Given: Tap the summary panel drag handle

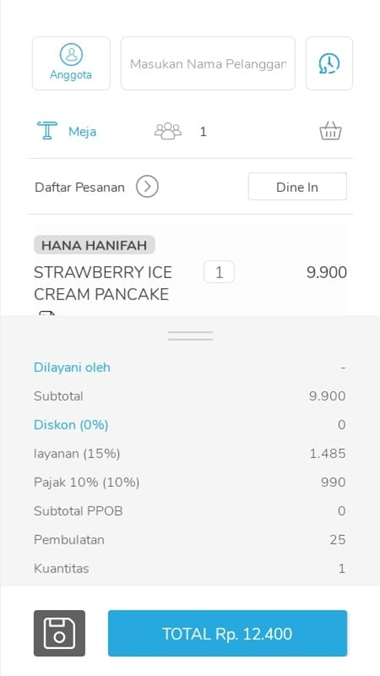Looking at the screenshot, I should coord(190,336).
